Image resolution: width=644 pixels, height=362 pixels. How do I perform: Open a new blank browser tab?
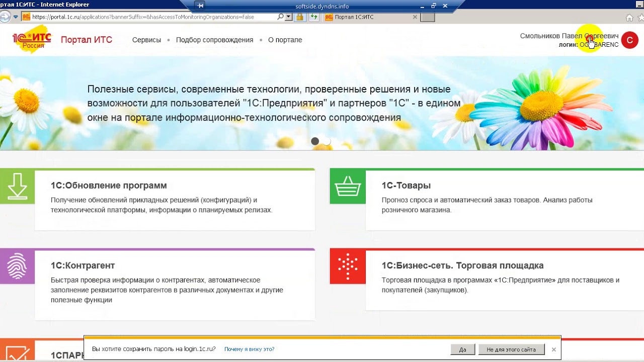click(428, 18)
